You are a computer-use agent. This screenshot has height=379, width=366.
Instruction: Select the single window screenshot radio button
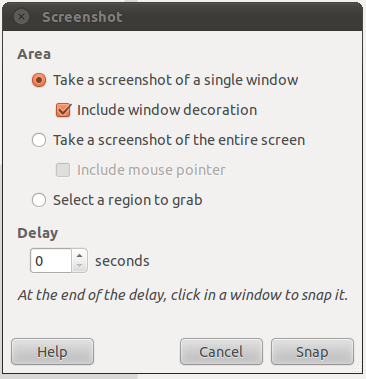(x=39, y=80)
